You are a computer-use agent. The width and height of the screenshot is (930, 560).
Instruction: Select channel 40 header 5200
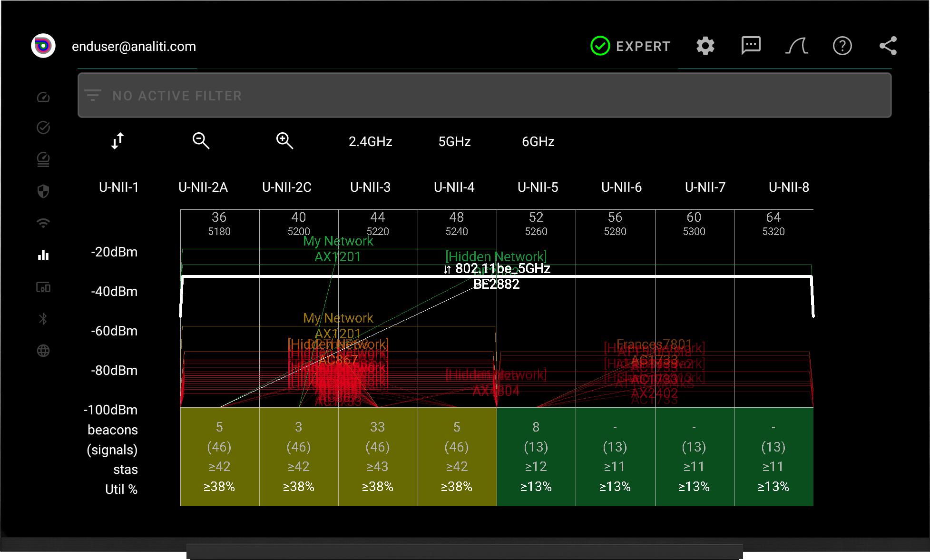coord(298,224)
